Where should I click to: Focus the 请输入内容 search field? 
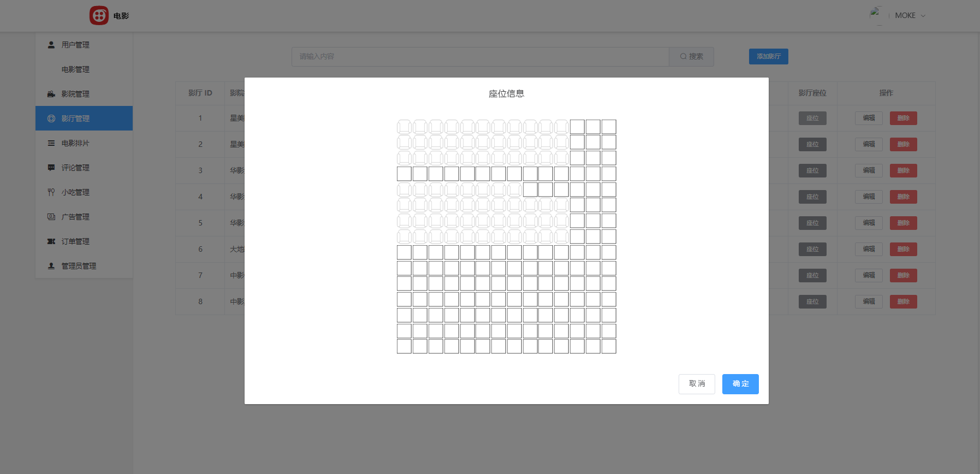480,56
